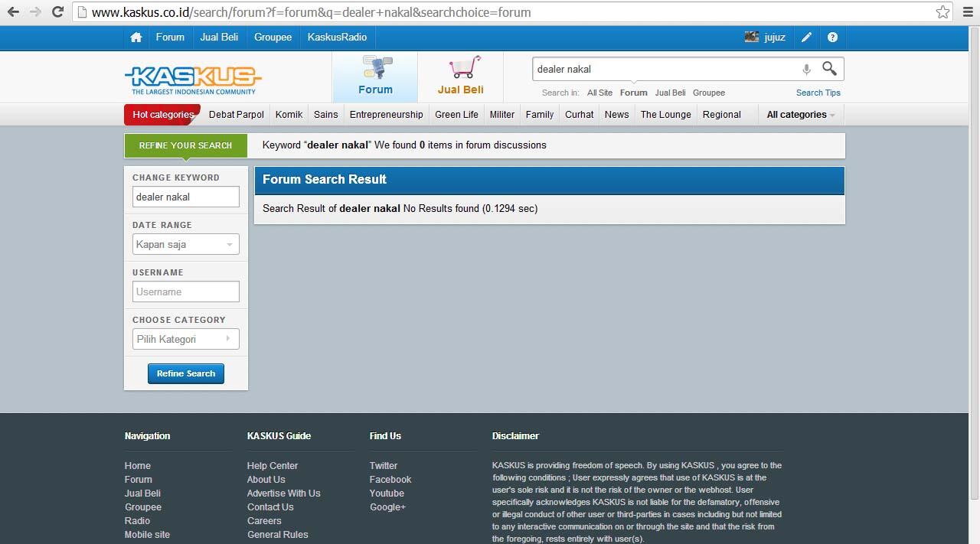
Task: Select the Jual Beli cart tab
Action: point(461,77)
